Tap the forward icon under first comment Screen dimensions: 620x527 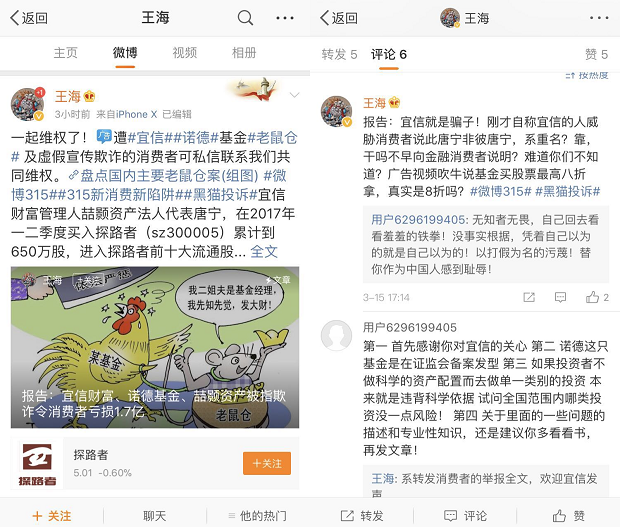(x=529, y=297)
